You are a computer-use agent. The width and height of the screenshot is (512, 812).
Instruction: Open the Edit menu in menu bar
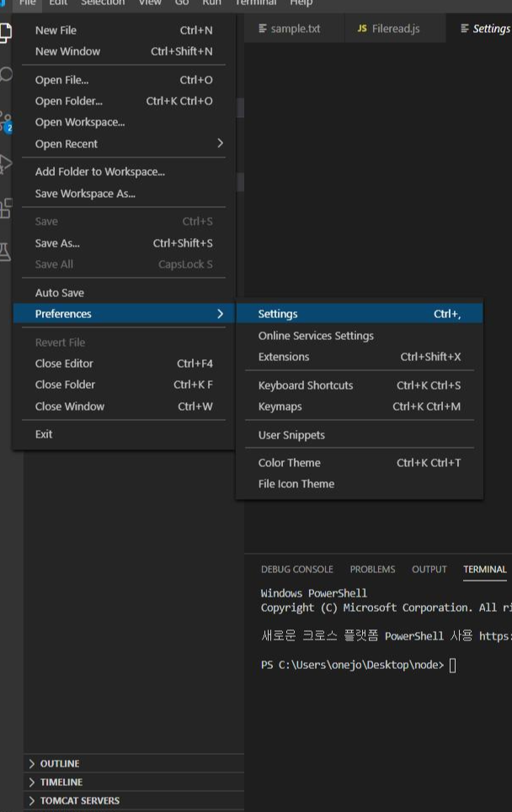[58, 3]
